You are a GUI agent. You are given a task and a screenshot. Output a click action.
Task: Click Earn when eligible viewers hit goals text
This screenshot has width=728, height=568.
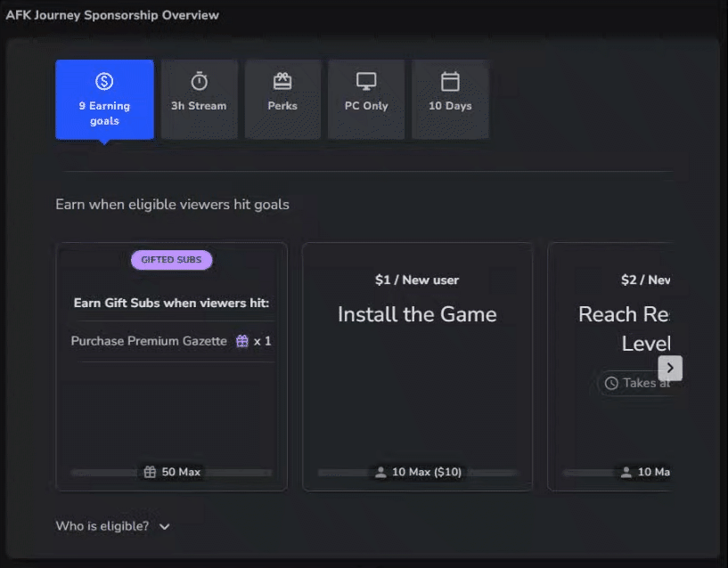(172, 205)
